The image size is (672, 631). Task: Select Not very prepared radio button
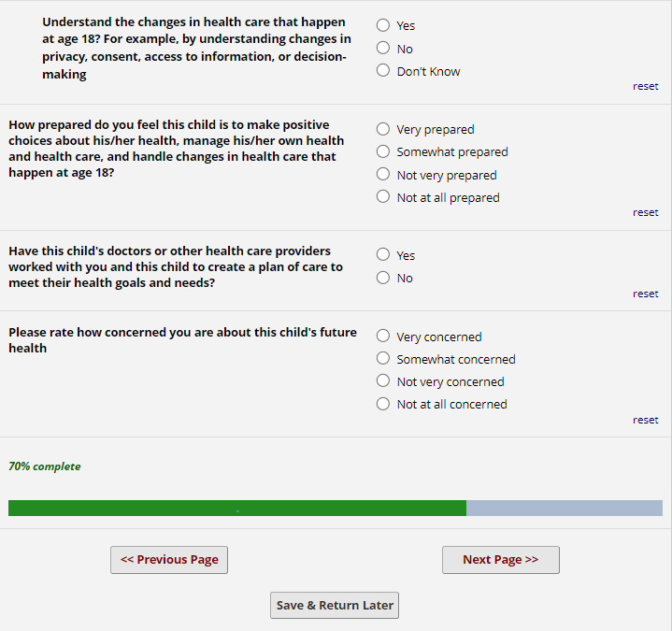[383, 175]
